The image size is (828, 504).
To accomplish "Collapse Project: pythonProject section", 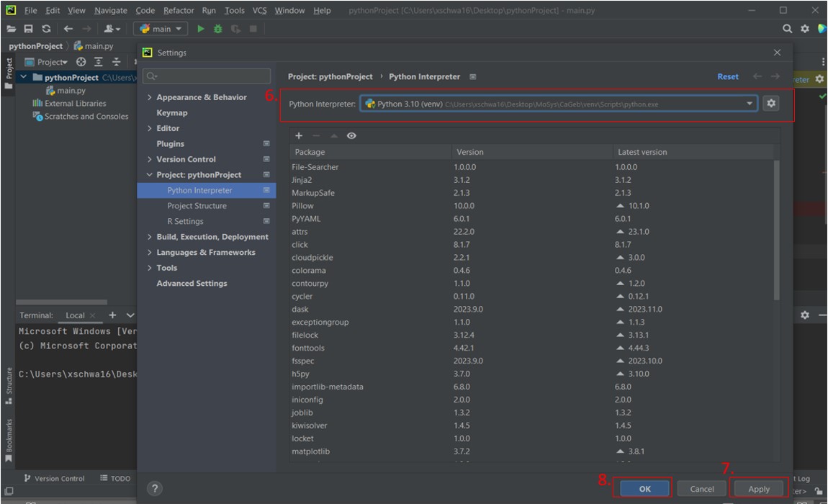I will click(150, 175).
